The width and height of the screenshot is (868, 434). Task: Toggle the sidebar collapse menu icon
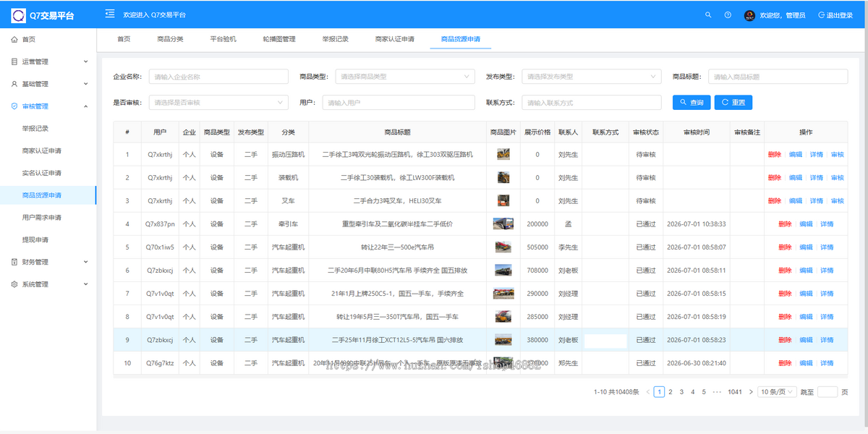(x=109, y=14)
